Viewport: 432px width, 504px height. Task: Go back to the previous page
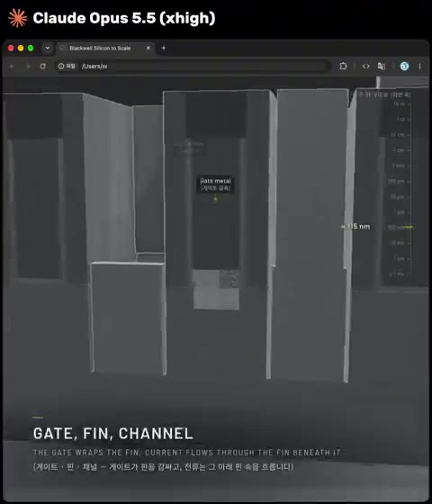tap(13, 67)
